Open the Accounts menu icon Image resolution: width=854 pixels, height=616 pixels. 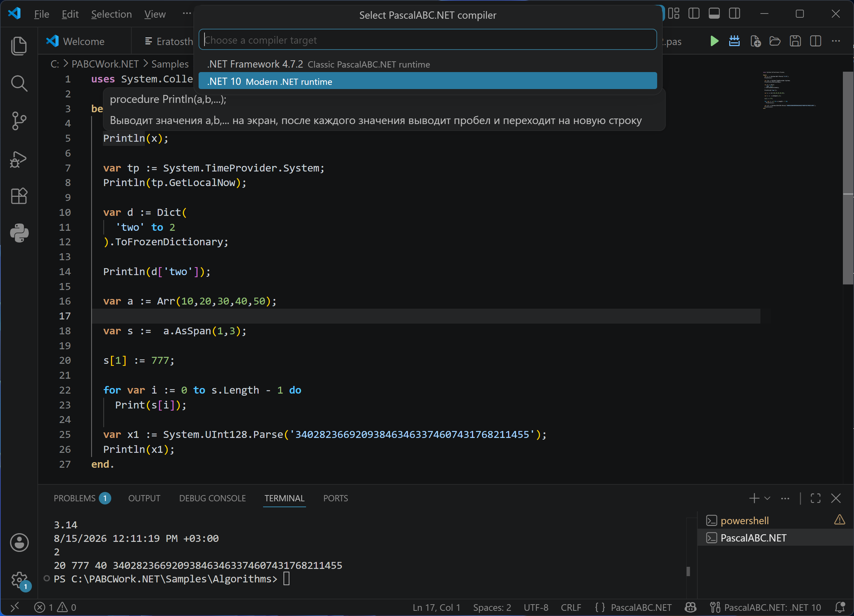point(19,542)
